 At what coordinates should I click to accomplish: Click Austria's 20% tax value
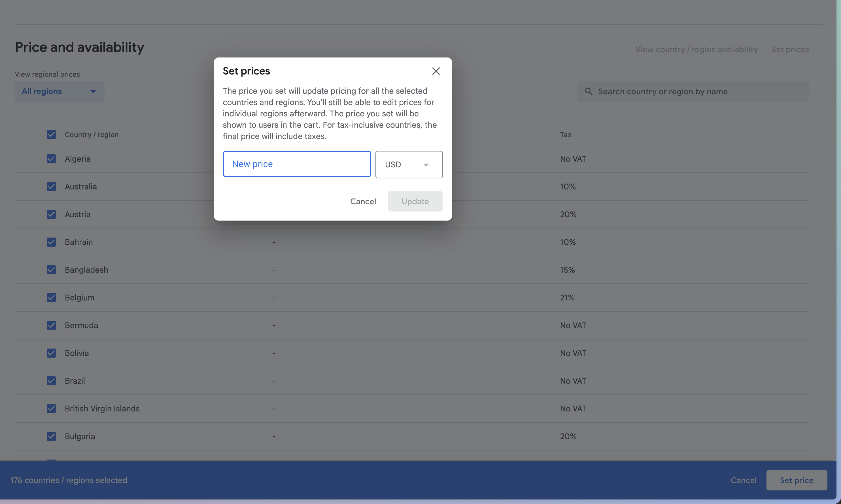pyautogui.click(x=568, y=214)
